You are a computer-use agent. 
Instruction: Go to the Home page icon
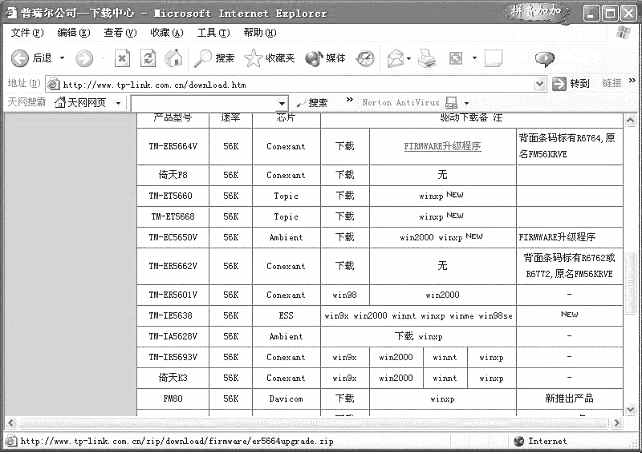pos(173,59)
